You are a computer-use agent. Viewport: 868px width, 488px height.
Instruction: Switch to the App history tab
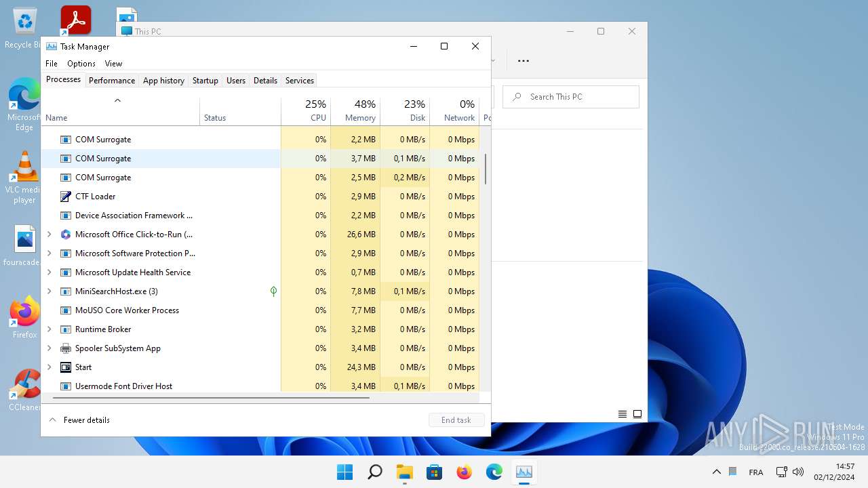click(163, 81)
